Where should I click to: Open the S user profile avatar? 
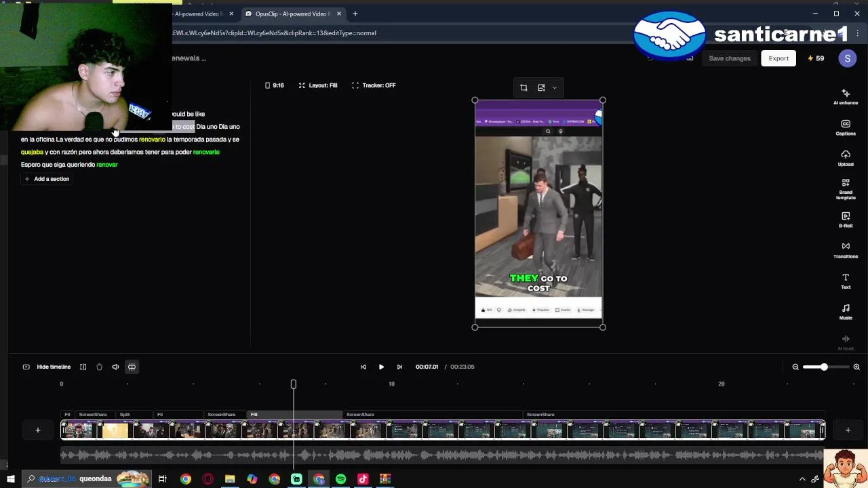pyautogui.click(x=847, y=58)
